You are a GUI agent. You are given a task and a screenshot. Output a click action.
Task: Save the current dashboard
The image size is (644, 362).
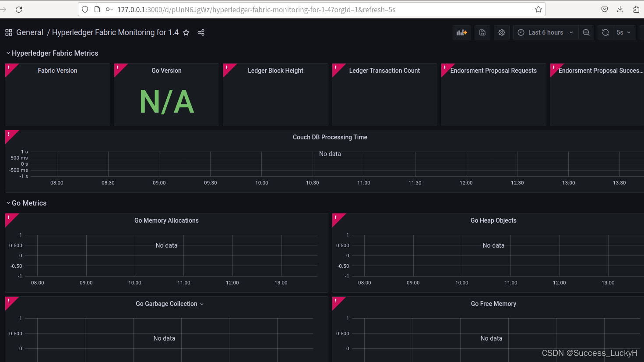click(x=482, y=32)
